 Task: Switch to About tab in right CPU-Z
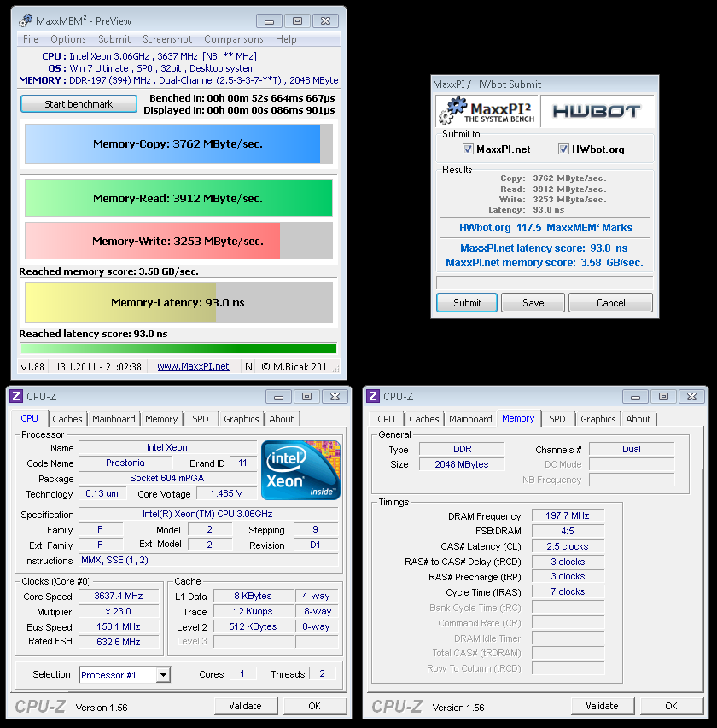638,419
